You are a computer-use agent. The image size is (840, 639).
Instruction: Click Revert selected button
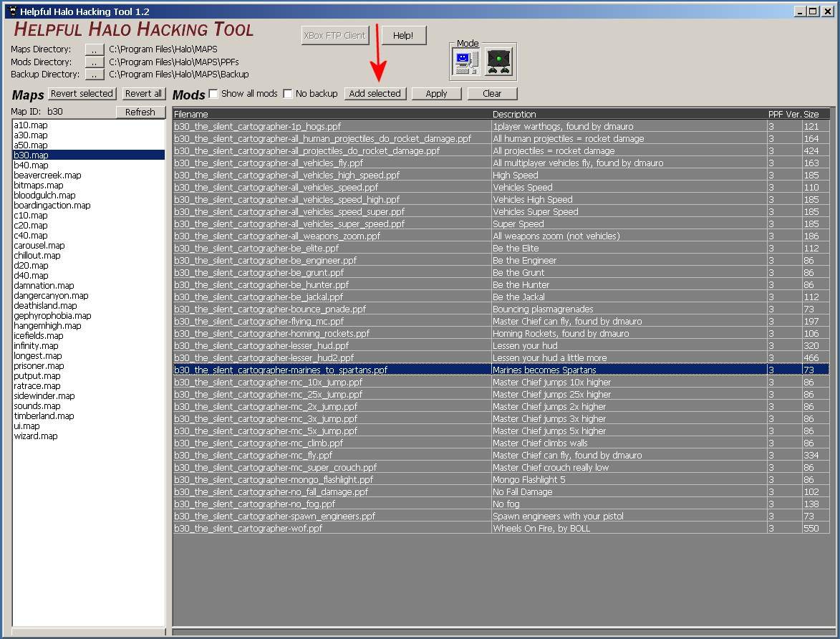(x=82, y=93)
